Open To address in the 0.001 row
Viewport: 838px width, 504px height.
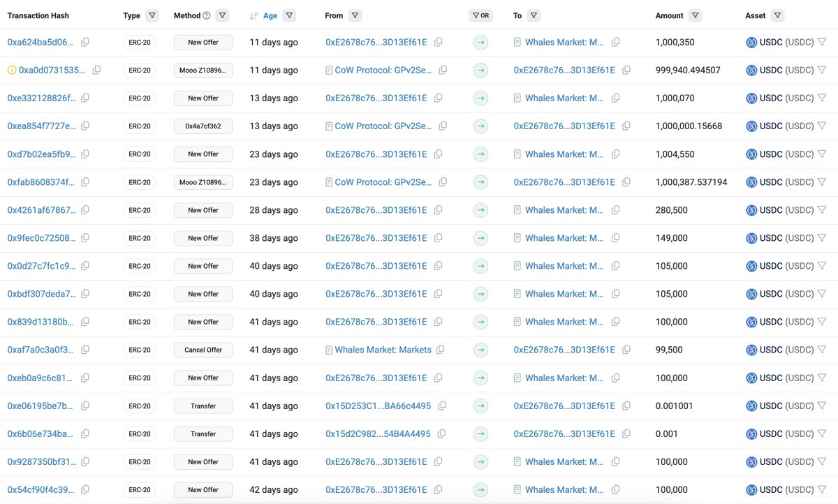pos(564,433)
